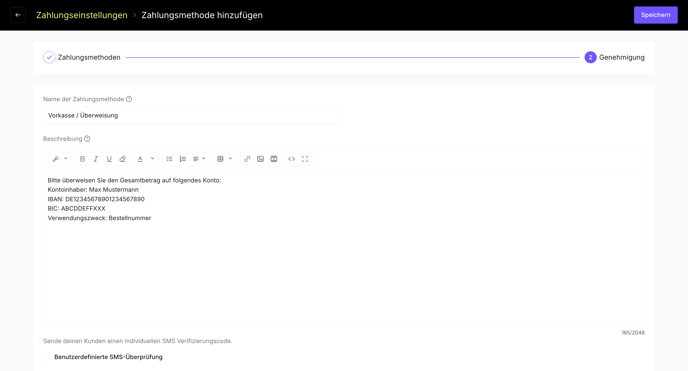
Task: Toggle underline formatting
Action: (x=109, y=159)
